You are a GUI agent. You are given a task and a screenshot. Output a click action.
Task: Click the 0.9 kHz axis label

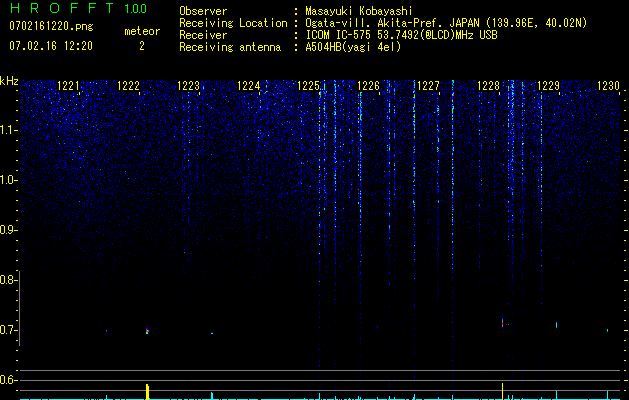(8, 230)
